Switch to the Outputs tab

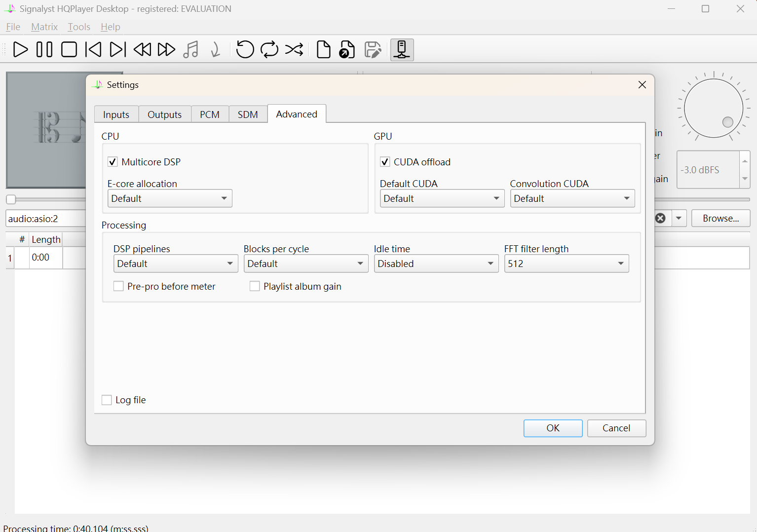pos(165,114)
